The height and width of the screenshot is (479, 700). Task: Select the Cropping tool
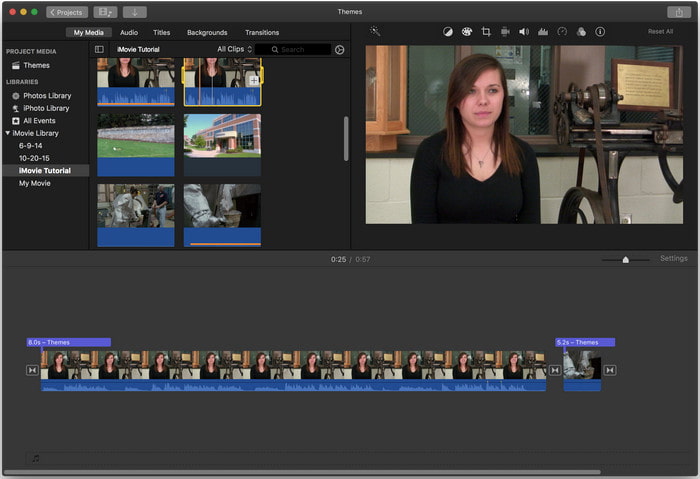[x=486, y=32]
